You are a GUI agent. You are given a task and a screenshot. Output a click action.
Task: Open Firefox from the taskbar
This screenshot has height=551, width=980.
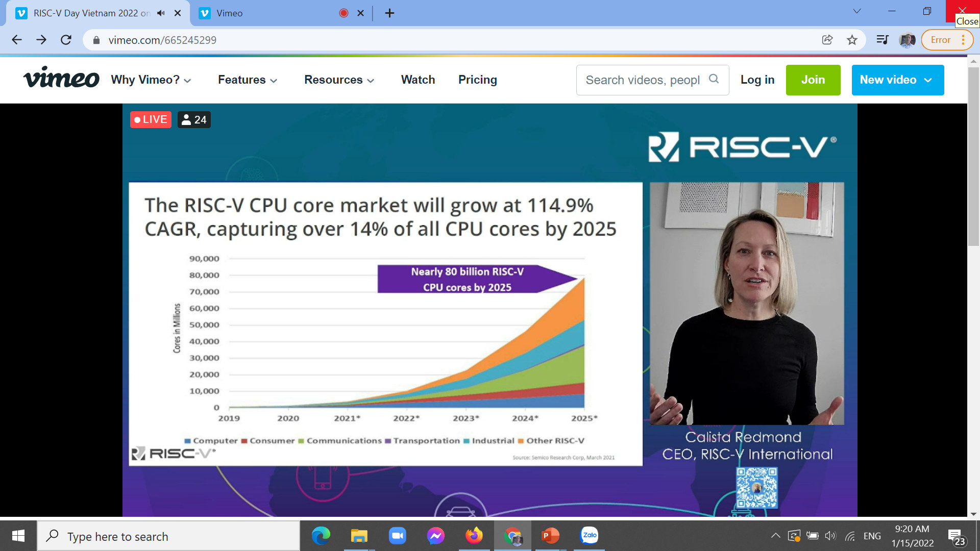click(x=474, y=536)
